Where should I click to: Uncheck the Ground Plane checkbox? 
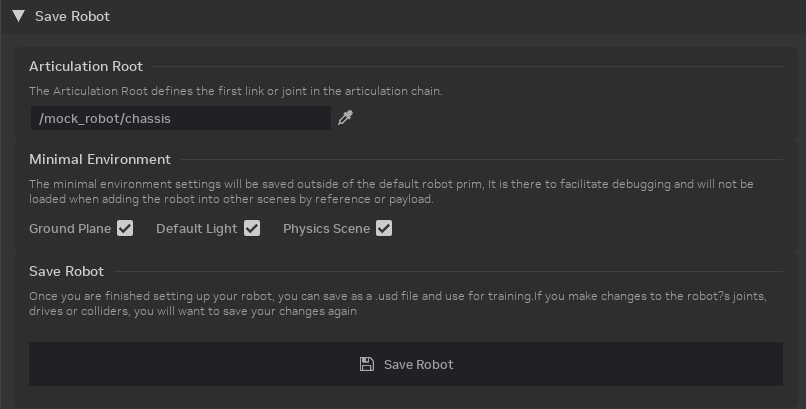pos(125,229)
